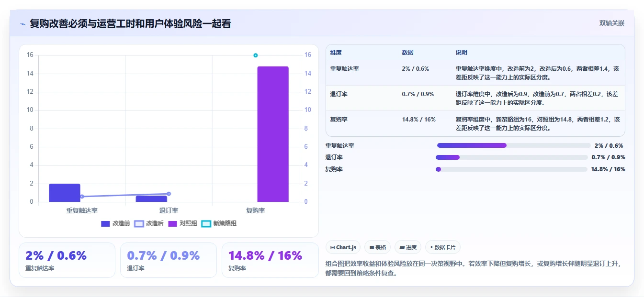Viewport: 644px width, 297px height.
Task: Click the description mentioning 两者相差1.2
Action: tap(538, 123)
